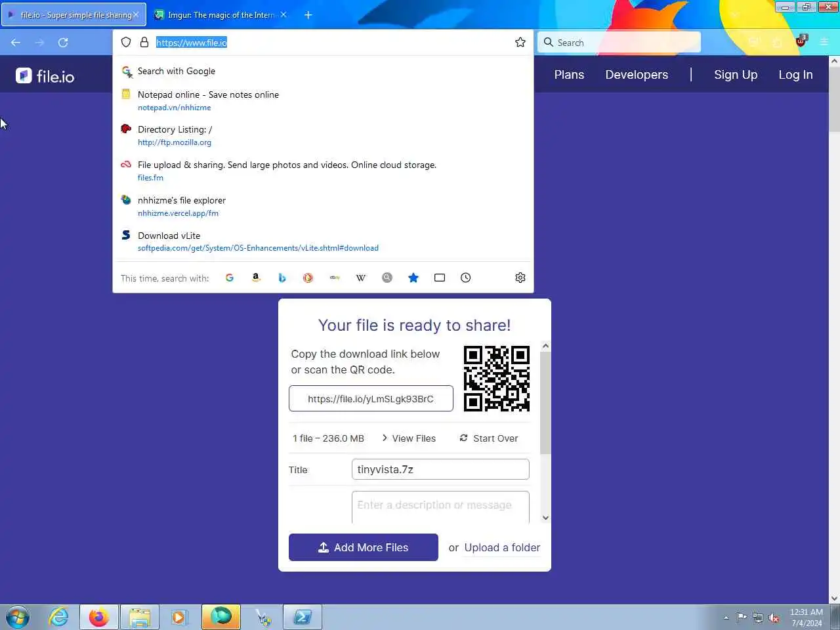Click the QR code image
Screen dimensions: 840x630
click(x=497, y=379)
